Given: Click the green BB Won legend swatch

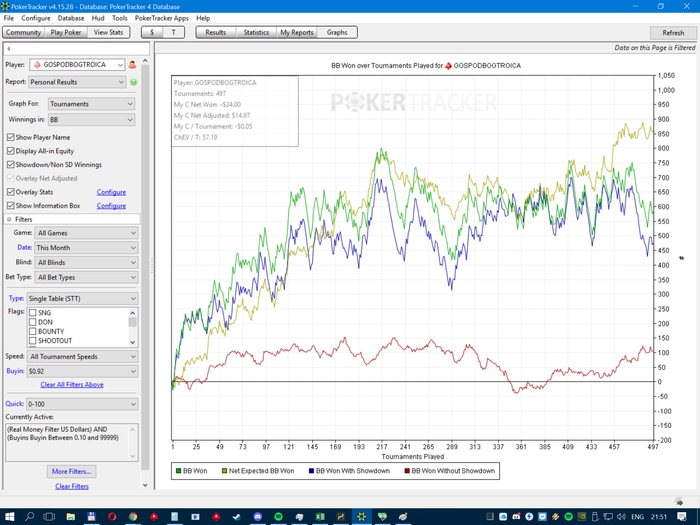Looking at the screenshot, I should pyautogui.click(x=179, y=471).
